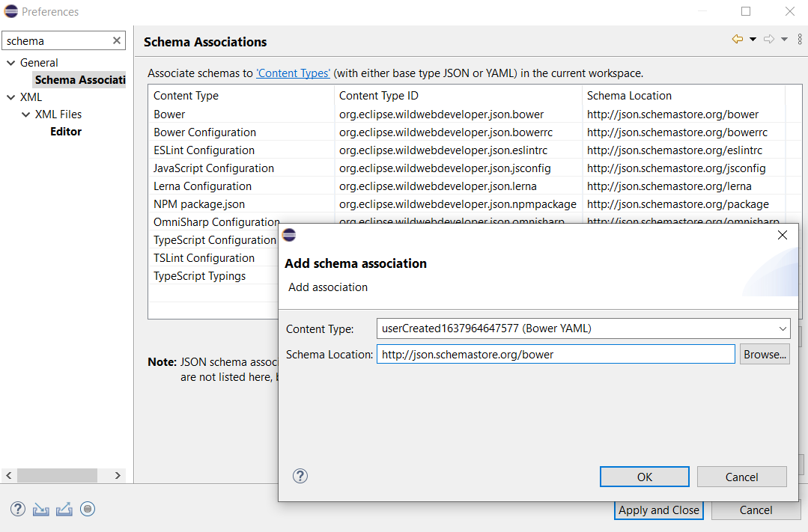Close the Add schema association dialog
This screenshot has height=532, width=808.
pyautogui.click(x=783, y=235)
